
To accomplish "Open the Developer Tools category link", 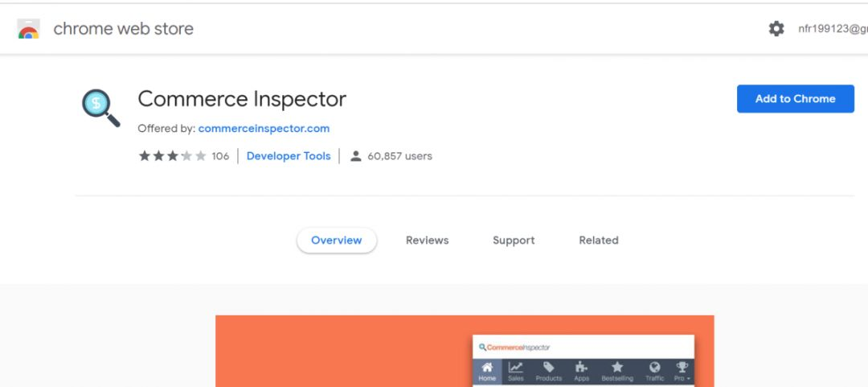I will click(x=289, y=156).
